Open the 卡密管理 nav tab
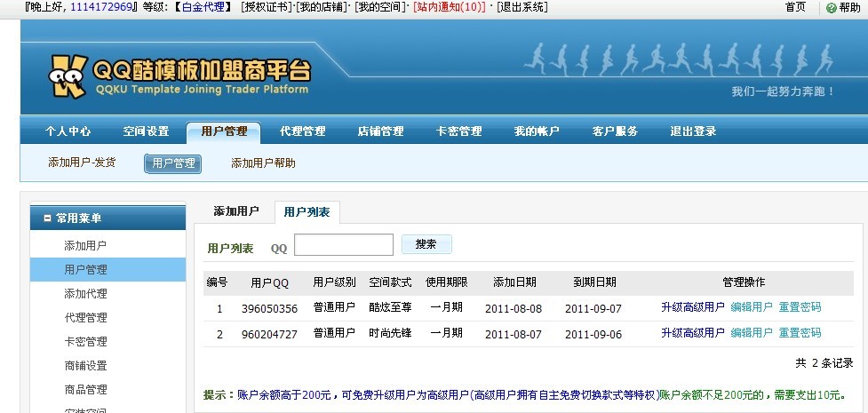The width and height of the screenshot is (868, 413). point(458,131)
